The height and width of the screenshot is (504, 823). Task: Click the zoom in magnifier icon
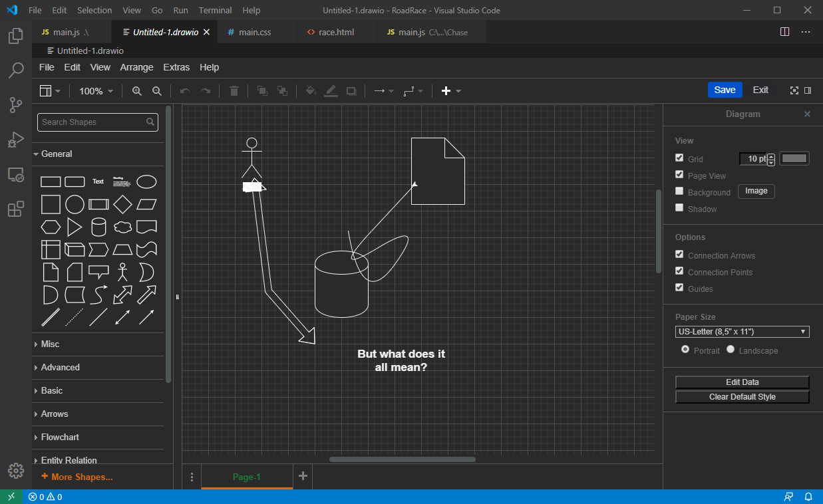coord(137,91)
